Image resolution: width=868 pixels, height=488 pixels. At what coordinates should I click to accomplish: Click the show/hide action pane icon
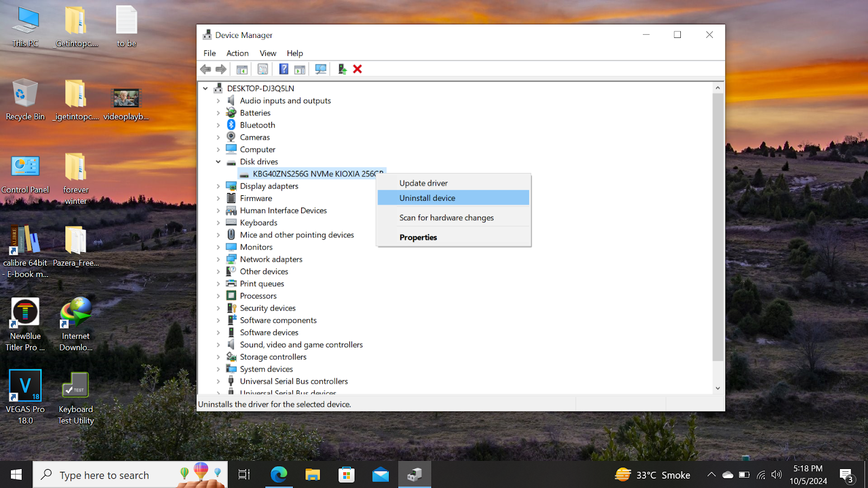299,69
